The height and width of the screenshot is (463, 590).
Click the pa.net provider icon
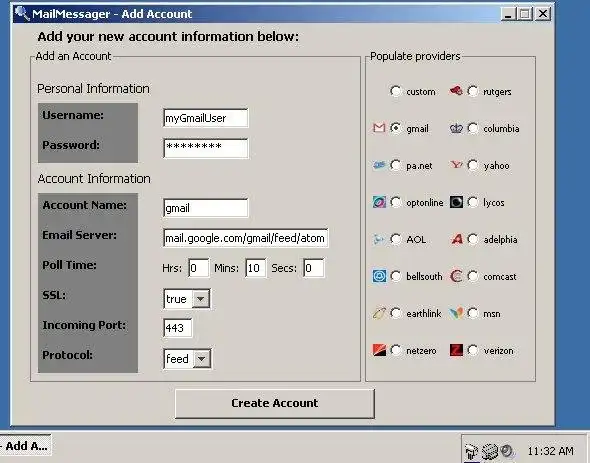tap(379, 165)
